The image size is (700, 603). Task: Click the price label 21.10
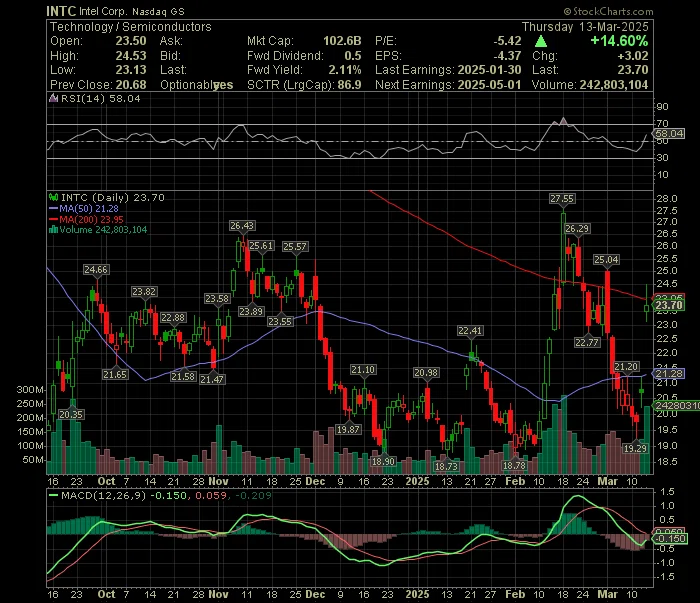click(363, 370)
